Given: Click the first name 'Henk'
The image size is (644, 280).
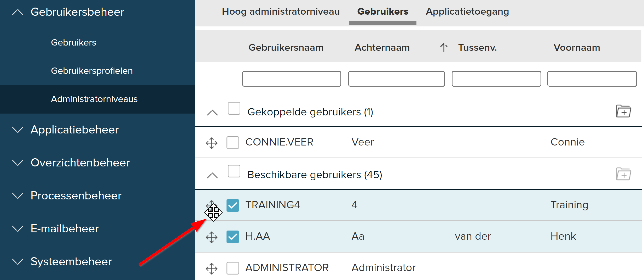Looking at the screenshot, I should (563, 236).
